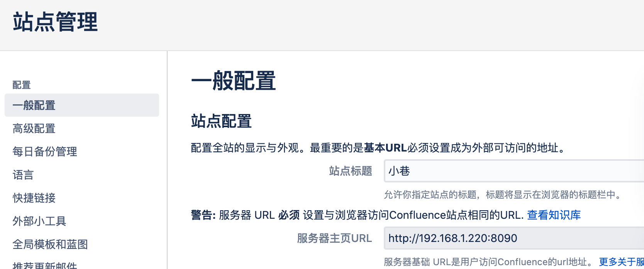
Task: Open 推荐更新邮件 sidebar entry
Action: (x=45, y=265)
